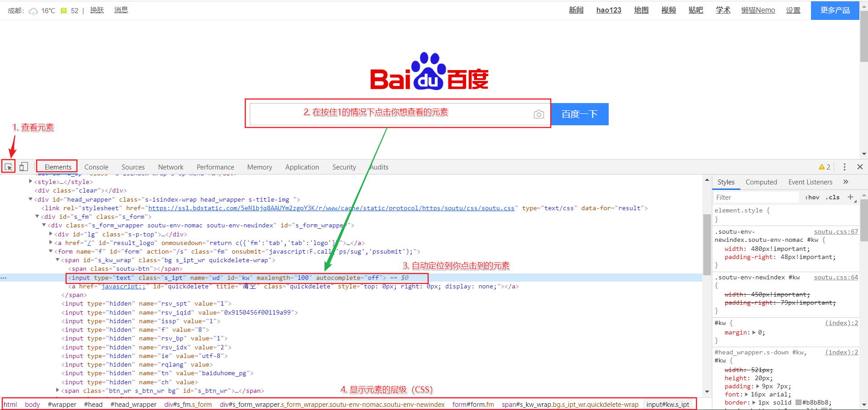Toggle .cls element classes panel
The height and width of the screenshot is (410, 868).
coord(833,197)
